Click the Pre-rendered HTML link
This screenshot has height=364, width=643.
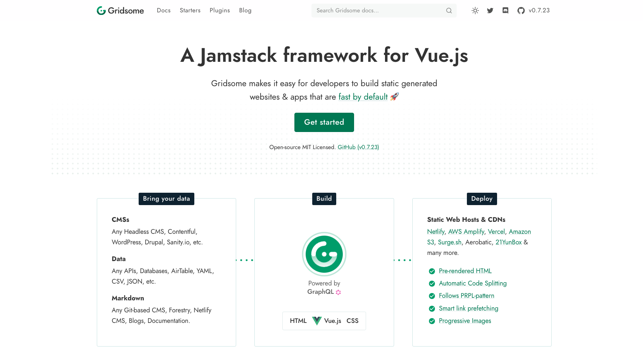click(465, 271)
